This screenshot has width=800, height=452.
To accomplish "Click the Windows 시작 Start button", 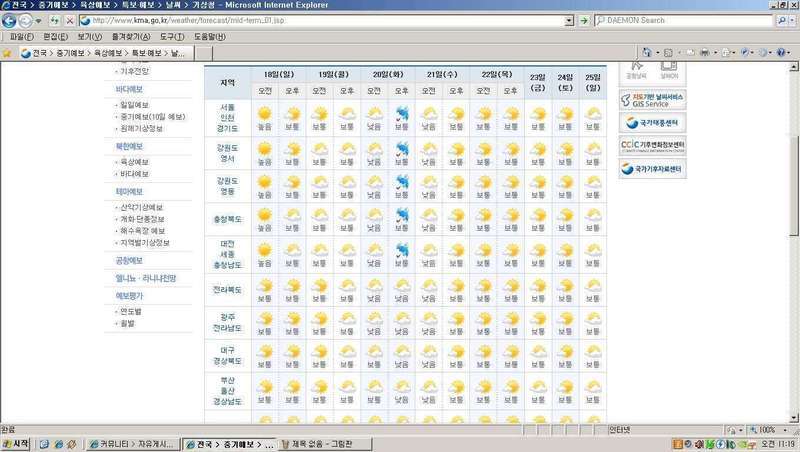I will coord(15,444).
